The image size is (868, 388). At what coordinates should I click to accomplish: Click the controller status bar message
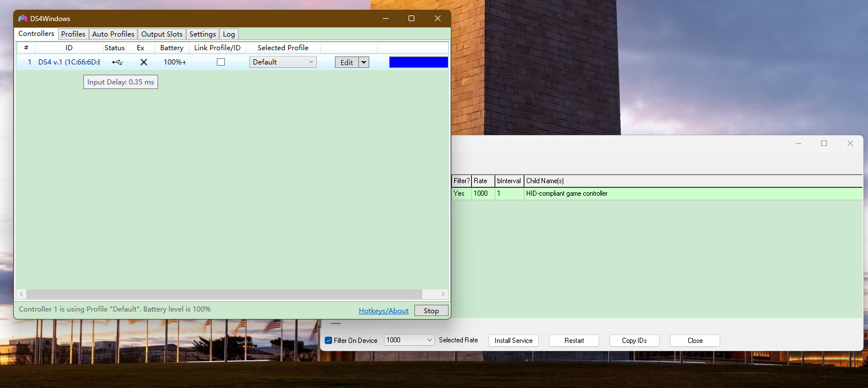pyautogui.click(x=115, y=309)
